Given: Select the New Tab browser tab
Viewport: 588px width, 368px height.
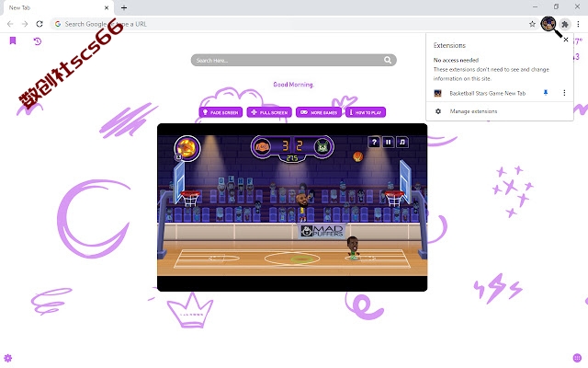Looking at the screenshot, I should pyautogui.click(x=59, y=8).
